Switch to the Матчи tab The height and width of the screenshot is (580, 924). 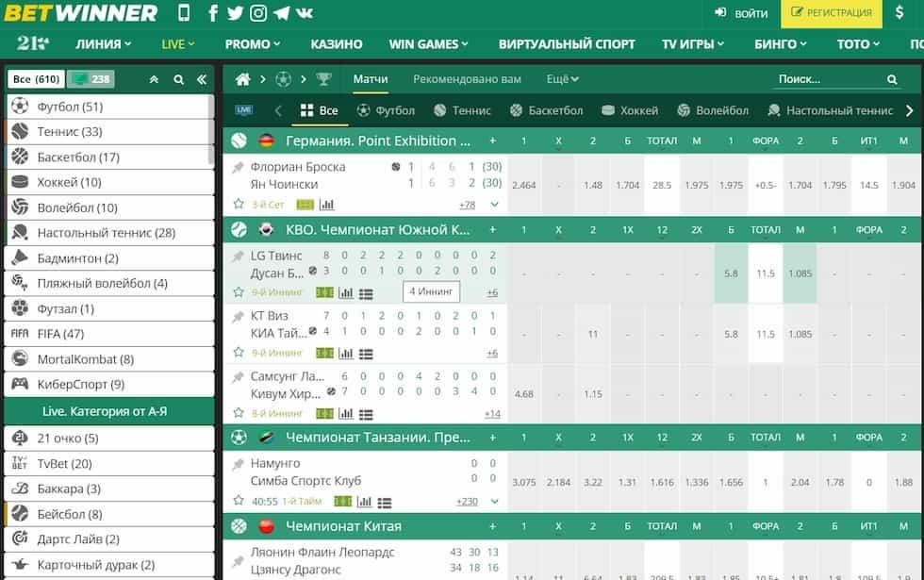371,79
